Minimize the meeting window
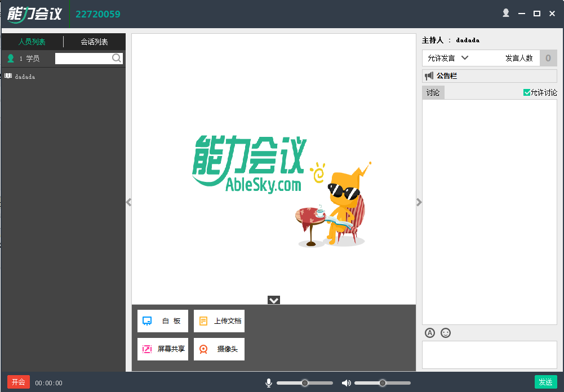Image resolution: width=564 pixels, height=392 pixels. pos(522,14)
